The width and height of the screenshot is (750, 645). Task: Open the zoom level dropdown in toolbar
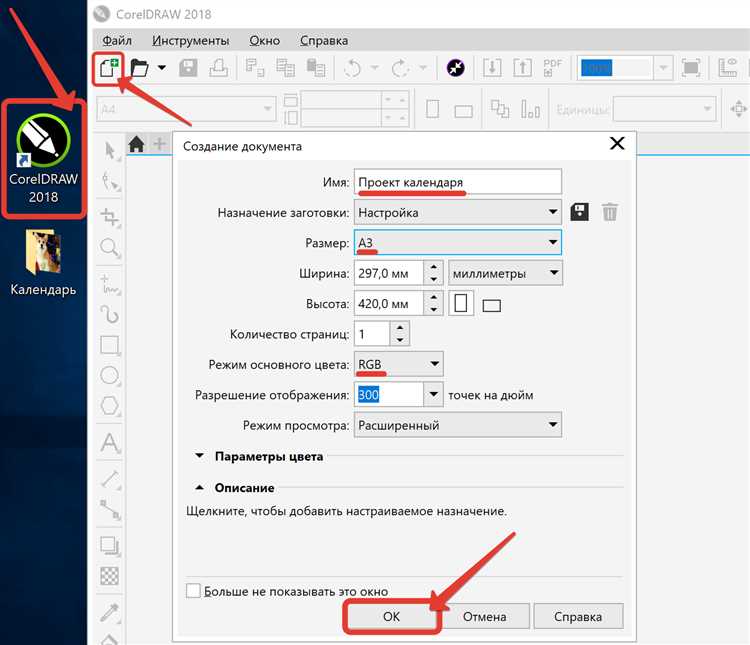pos(663,68)
